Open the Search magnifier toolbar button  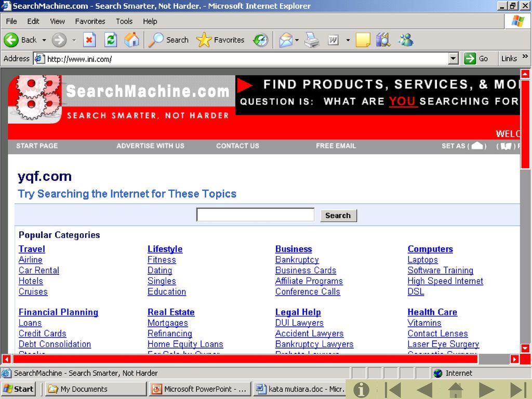pyautogui.click(x=169, y=40)
